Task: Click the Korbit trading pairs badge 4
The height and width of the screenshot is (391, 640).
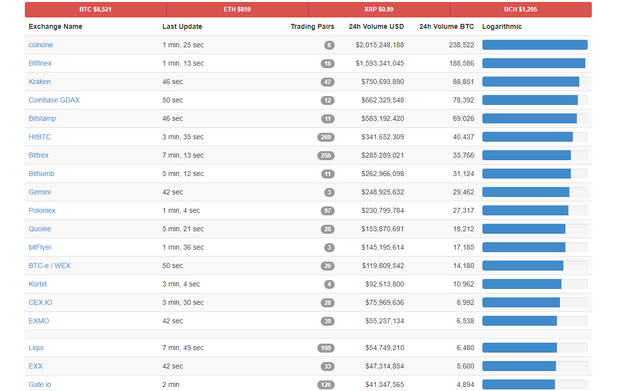Action: pos(329,284)
